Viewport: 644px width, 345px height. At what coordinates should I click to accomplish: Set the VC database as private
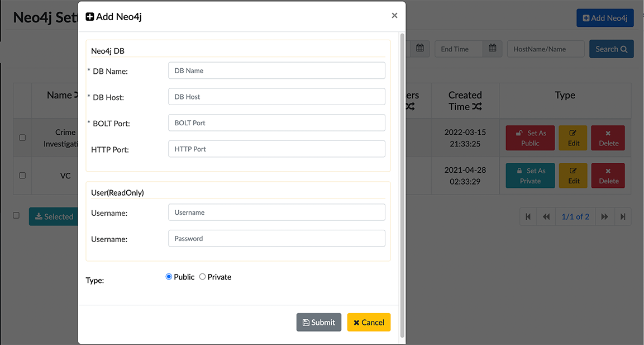[x=530, y=176]
